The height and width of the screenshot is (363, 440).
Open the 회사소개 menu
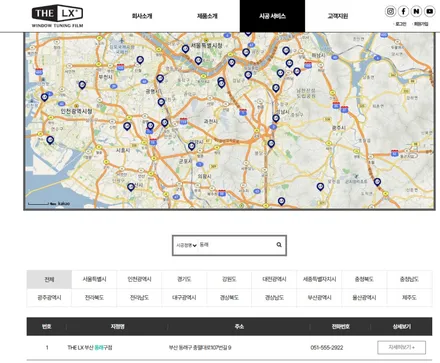point(142,16)
